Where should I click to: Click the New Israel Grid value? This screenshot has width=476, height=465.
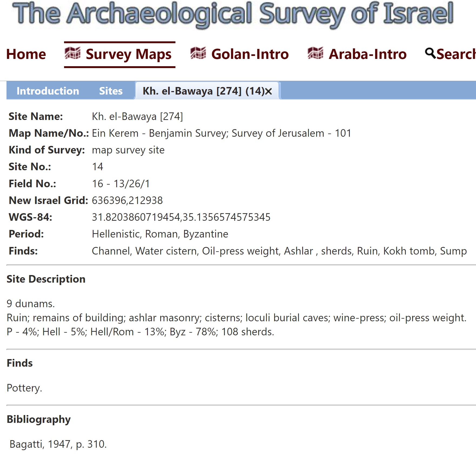coord(127,200)
